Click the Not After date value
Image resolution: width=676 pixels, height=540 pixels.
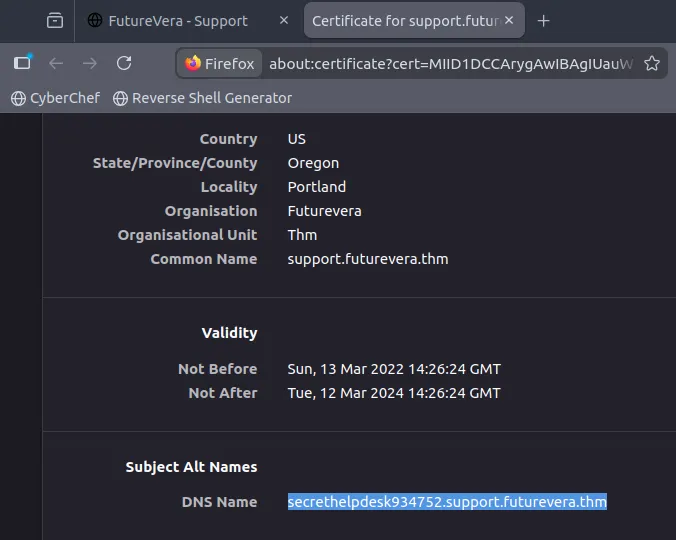[x=394, y=393]
